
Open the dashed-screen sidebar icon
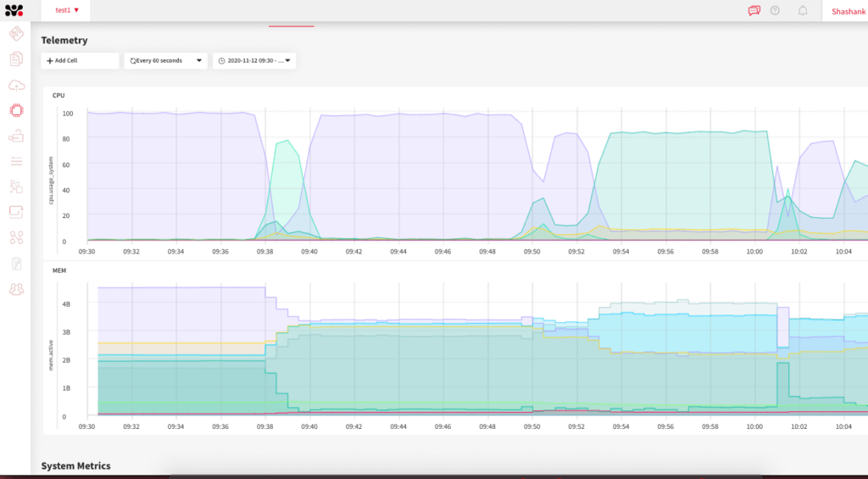click(x=17, y=212)
